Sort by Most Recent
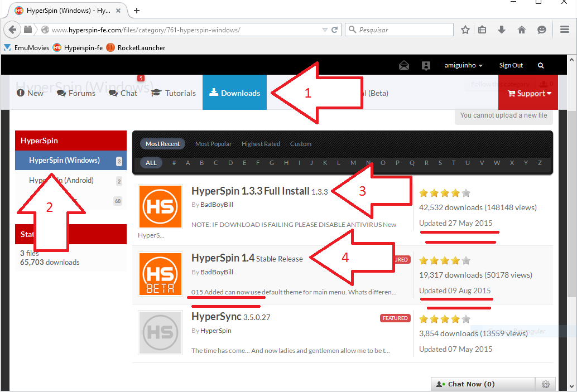577x392 pixels. 162,144
